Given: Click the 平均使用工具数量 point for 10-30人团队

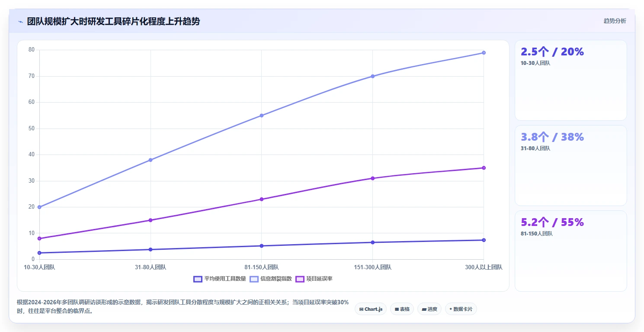Looking at the screenshot, I should coord(39,253).
